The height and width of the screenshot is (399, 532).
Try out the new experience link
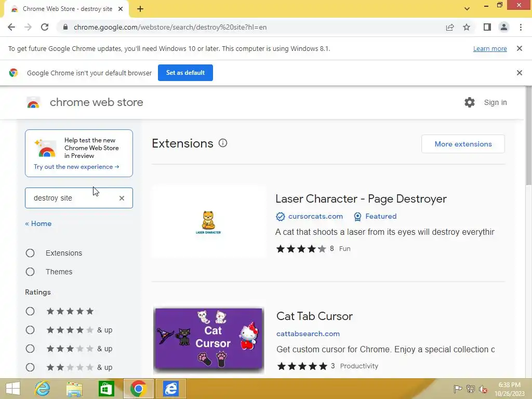tap(76, 167)
